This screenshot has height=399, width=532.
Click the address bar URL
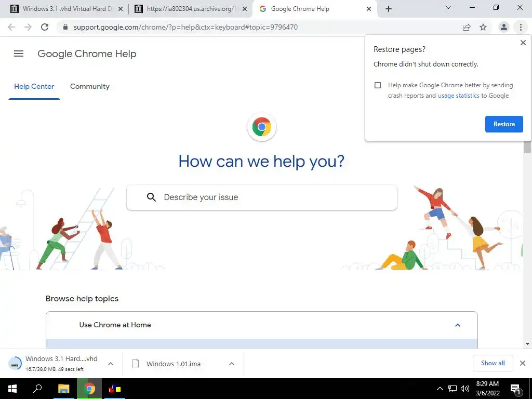click(x=185, y=27)
